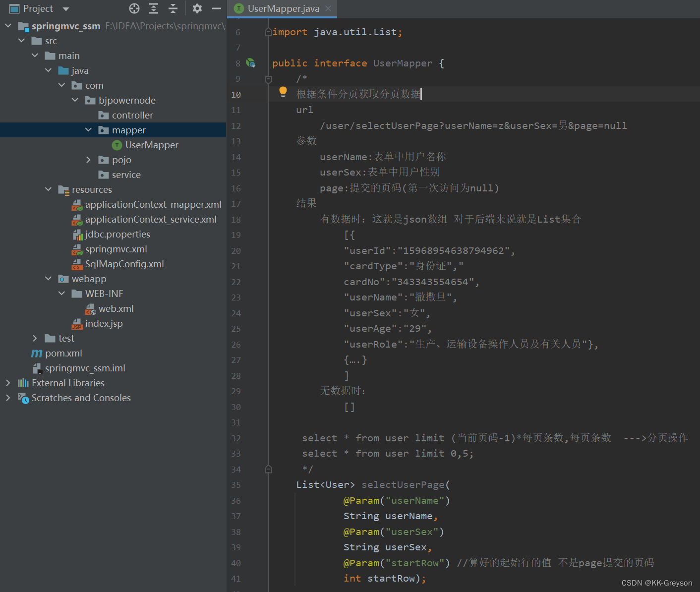The height and width of the screenshot is (592, 700).
Task: Click the pom.xml Maven m icon
Action: pyautogui.click(x=37, y=353)
